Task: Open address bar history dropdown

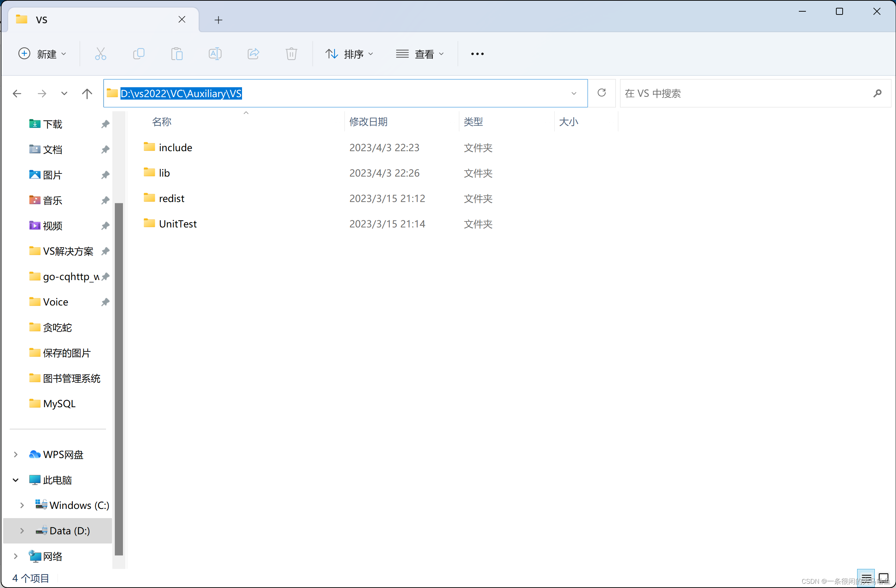Action: [574, 93]
